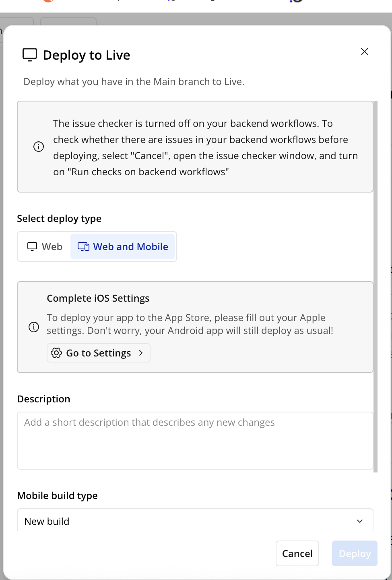Close the Deploy to Live dialog
Screen dimensions: 392x580
(x=365, y=52)
